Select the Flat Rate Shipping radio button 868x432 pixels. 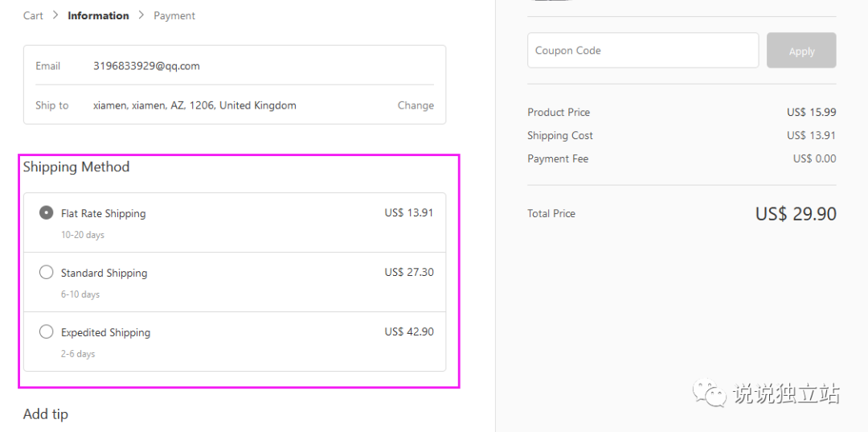47,213
